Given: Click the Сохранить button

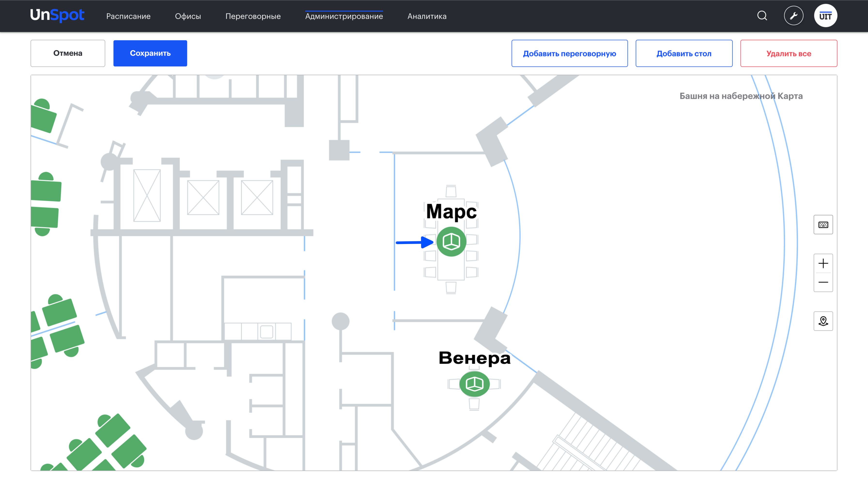Looking at the screenshot, I should pos(150,53).
